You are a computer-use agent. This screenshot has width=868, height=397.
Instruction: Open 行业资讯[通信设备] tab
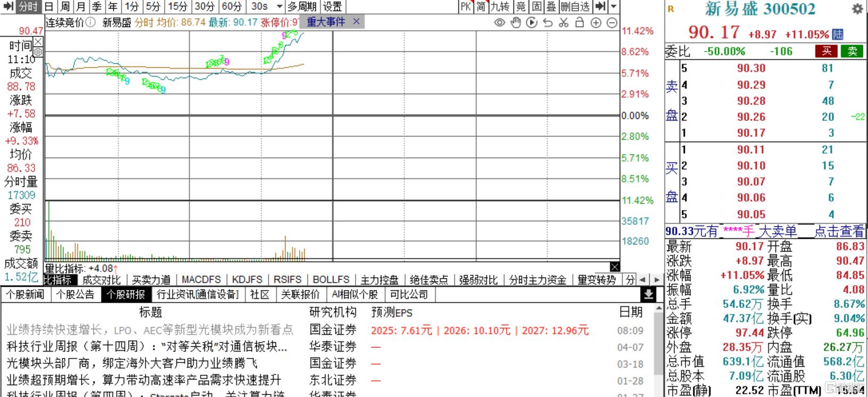pyautogui.click(x=198, y=294)
